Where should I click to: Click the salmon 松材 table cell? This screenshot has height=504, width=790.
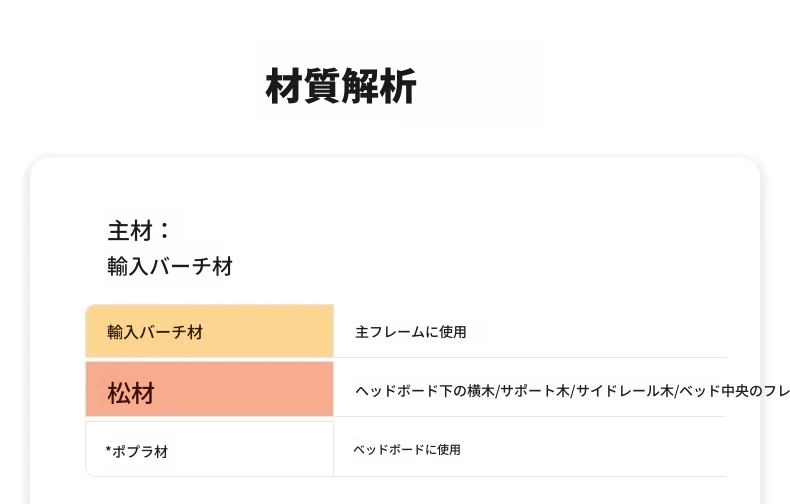pos(210,389)
